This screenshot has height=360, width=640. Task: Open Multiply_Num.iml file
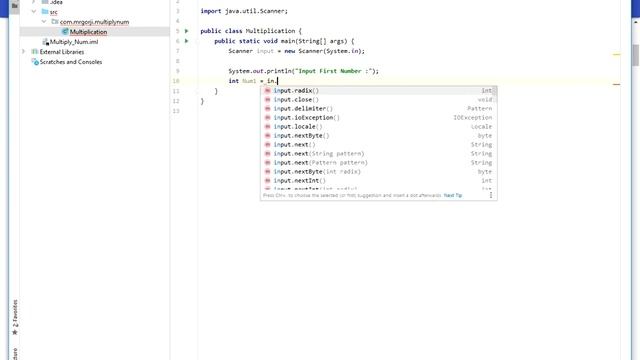[x=73, y=42]
